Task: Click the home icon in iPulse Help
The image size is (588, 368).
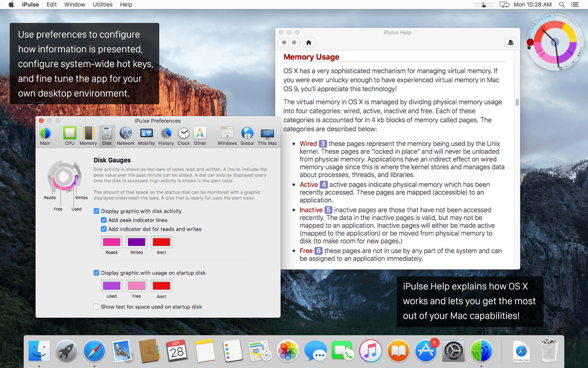Action: coord(309,43)
